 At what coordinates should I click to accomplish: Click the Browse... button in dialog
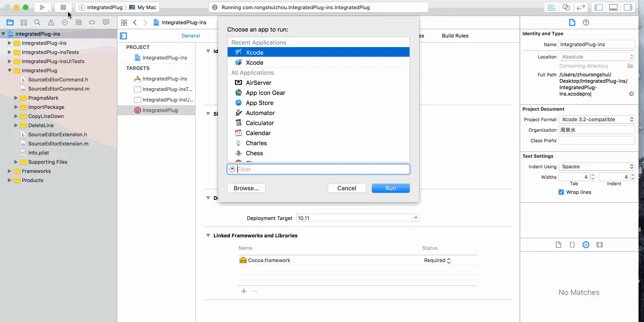[246, 188]
